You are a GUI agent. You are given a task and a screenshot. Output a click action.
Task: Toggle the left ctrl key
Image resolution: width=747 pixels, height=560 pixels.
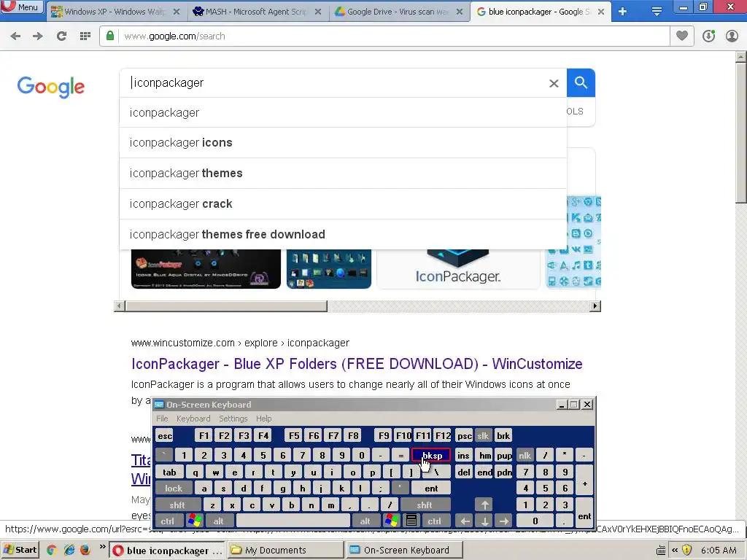pos(168,521)
